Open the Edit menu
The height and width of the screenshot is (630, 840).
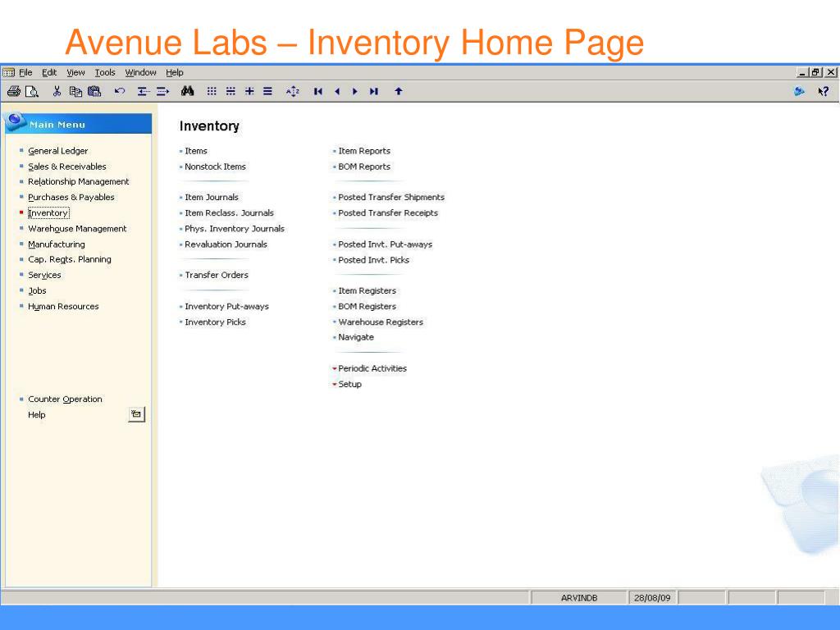[49, 72]
